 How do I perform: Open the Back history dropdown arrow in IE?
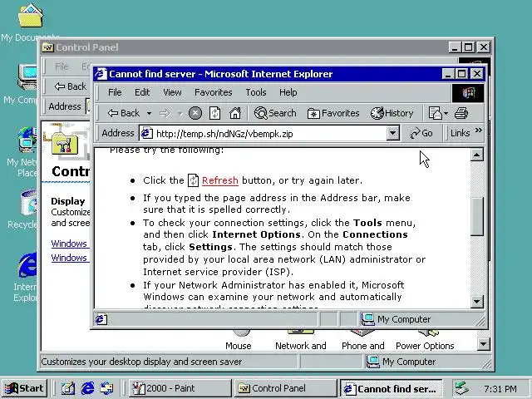[149, 113]
